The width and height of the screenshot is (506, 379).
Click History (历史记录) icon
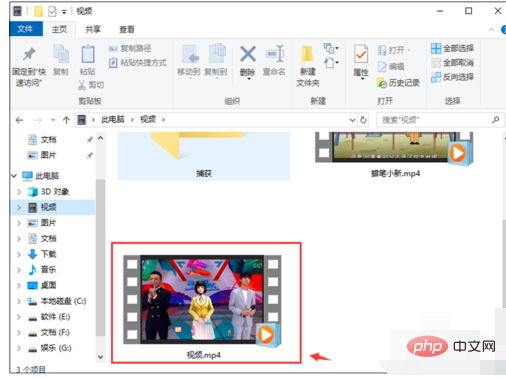tap(382, 83)
